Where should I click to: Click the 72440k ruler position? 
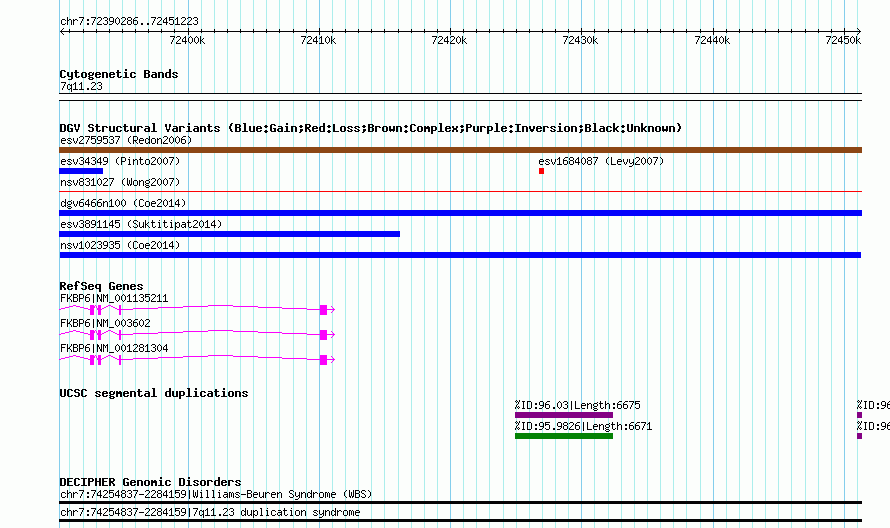712,40
